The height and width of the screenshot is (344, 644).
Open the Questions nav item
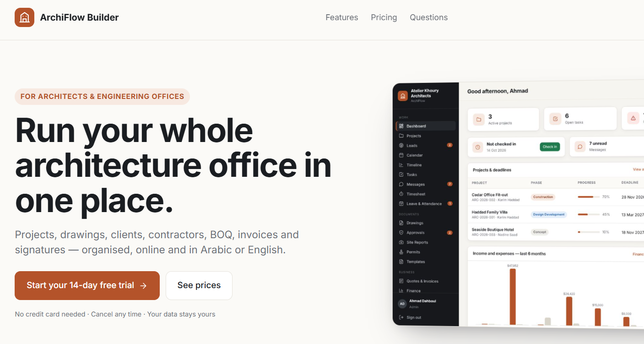coord(429,17)
